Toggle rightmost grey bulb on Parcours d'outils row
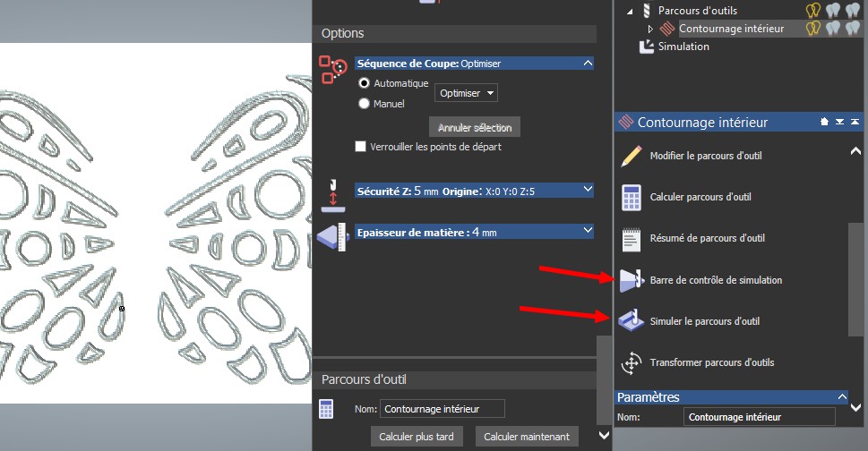 pos(853,10)
